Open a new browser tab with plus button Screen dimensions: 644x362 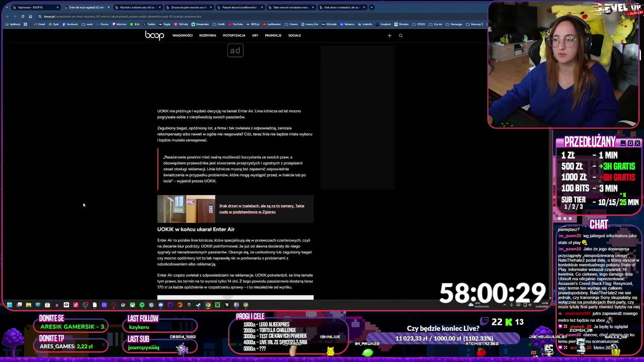(372, 8)
